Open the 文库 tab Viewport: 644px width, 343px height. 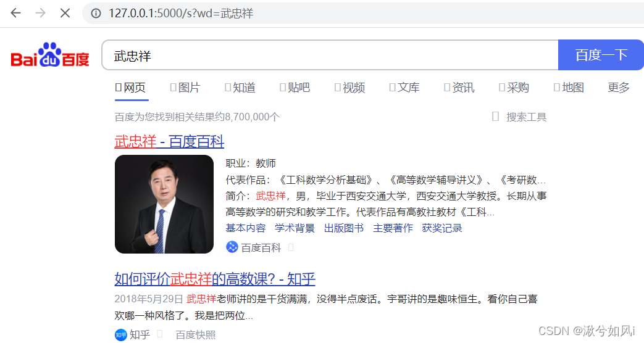coord(404,88)
